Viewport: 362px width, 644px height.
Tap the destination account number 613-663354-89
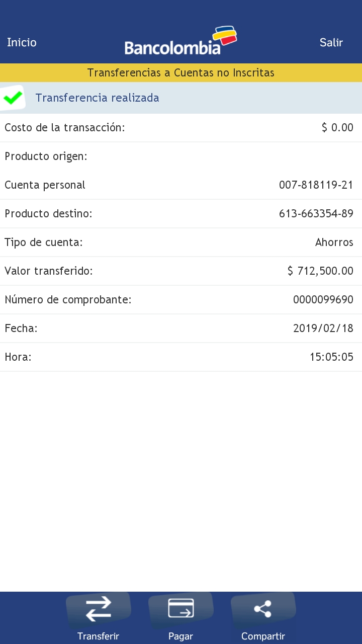point(316,214)
